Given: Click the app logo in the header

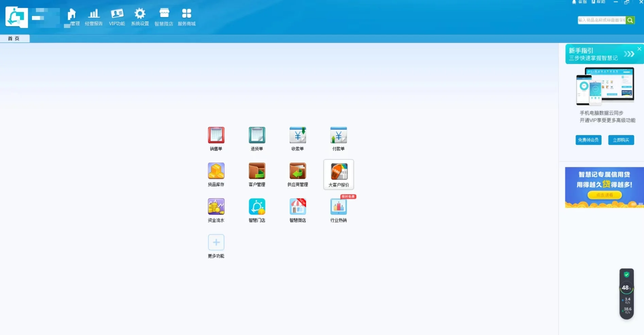Looking at the screenshot, I should click(x=16, y=17).
